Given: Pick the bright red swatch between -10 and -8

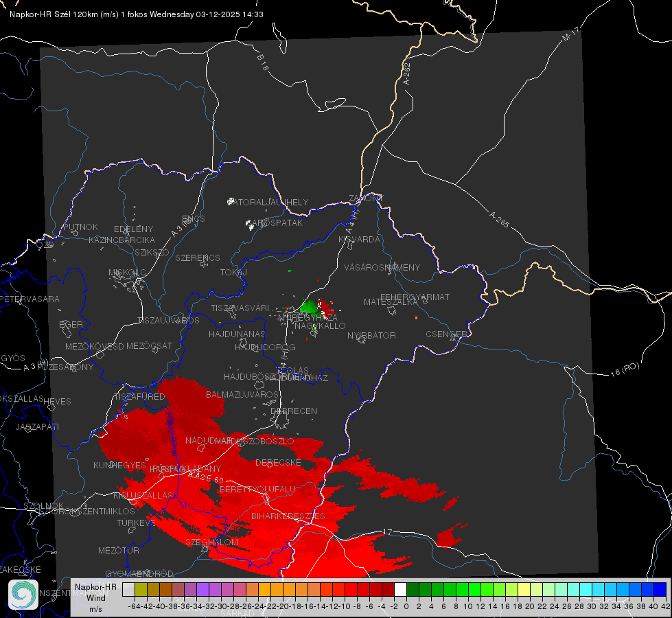Looking at the screenshot, I should pyautogui.click(x=351, y=589).
